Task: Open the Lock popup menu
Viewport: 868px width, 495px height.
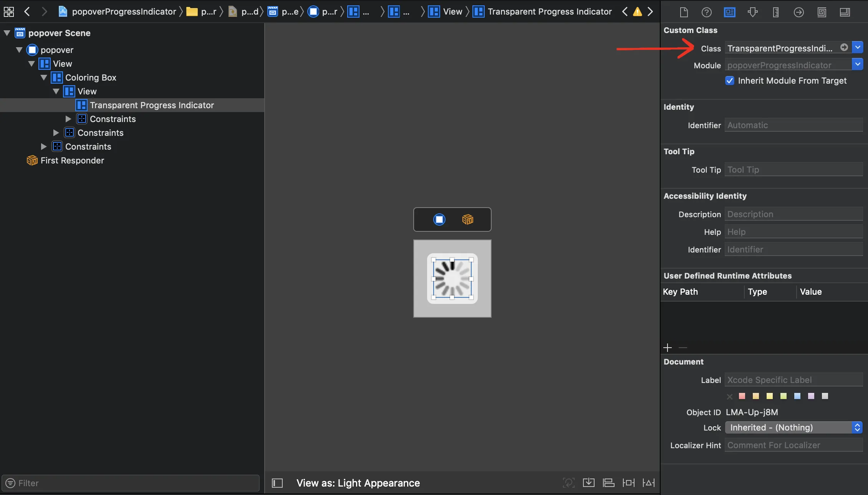Action: 793,427
